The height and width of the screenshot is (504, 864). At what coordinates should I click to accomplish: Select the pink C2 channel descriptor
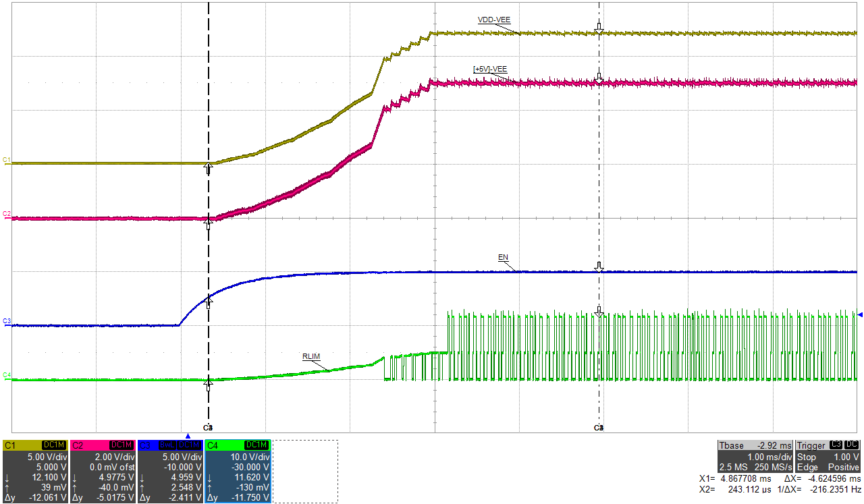[x=102, y=472]
